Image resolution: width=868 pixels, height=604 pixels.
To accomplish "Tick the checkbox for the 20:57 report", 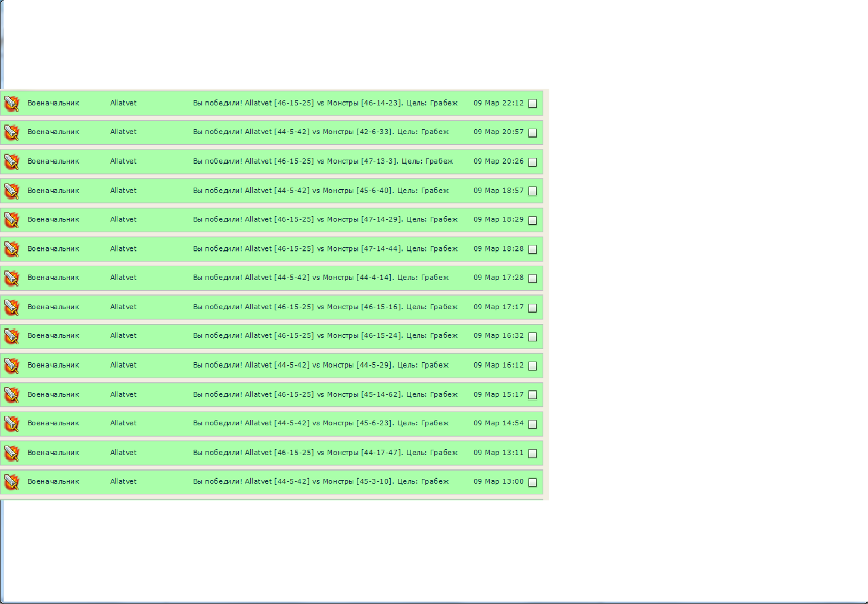I will pyautogui.click(x=533, y=133).
